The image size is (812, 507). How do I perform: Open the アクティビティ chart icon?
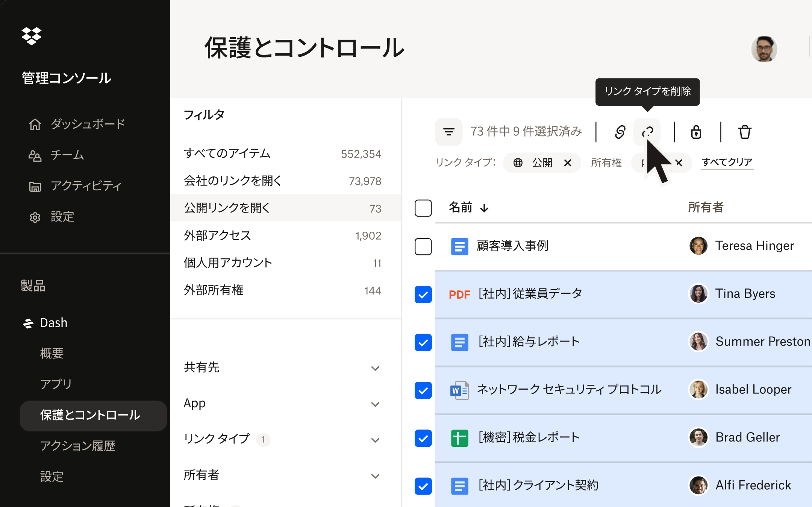pos(35,186)
